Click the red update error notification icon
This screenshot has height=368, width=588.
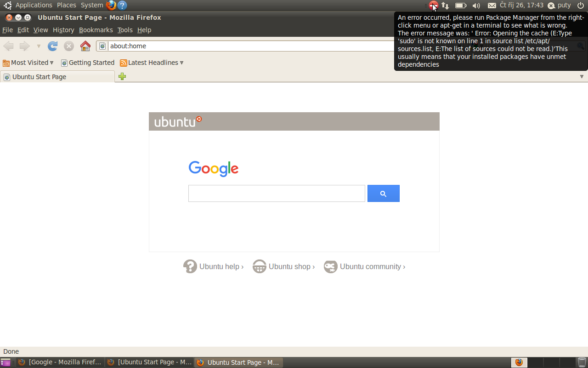coord(433,6)
